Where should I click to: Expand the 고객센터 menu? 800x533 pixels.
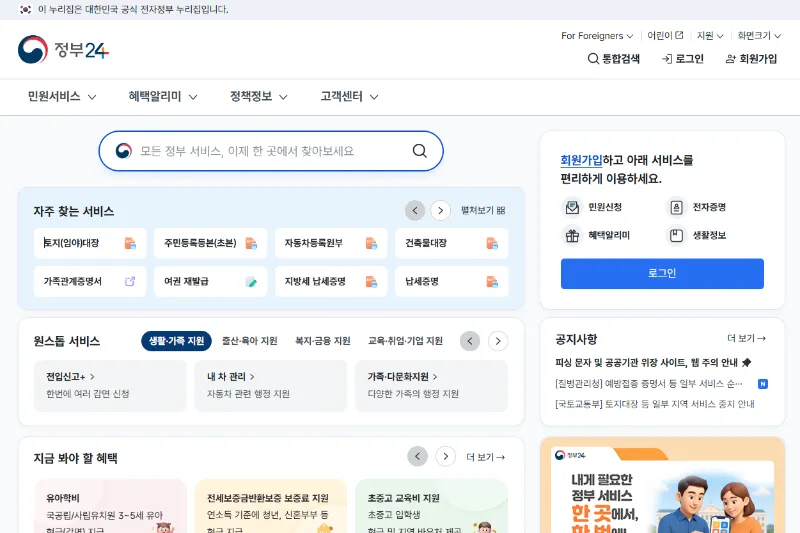point(349,96)
